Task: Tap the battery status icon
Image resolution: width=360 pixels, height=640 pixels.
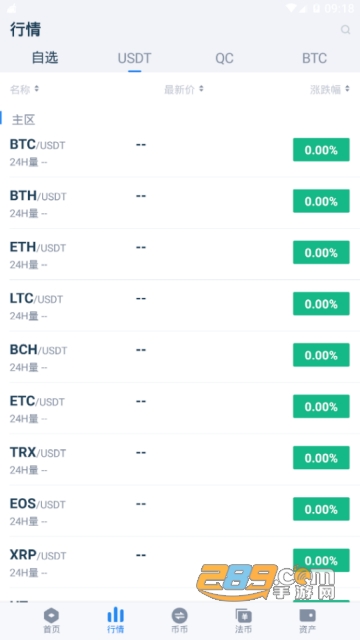Action: [x=316, y=8]
